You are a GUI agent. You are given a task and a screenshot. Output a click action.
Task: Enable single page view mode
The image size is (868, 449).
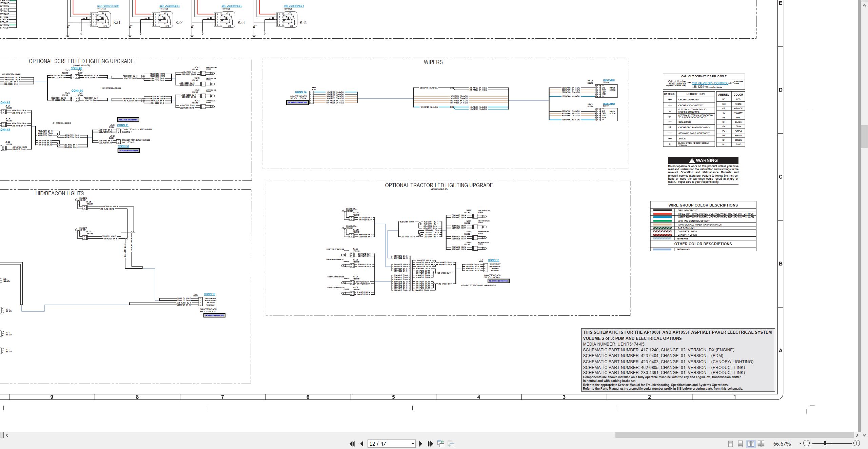pos(731,444)
